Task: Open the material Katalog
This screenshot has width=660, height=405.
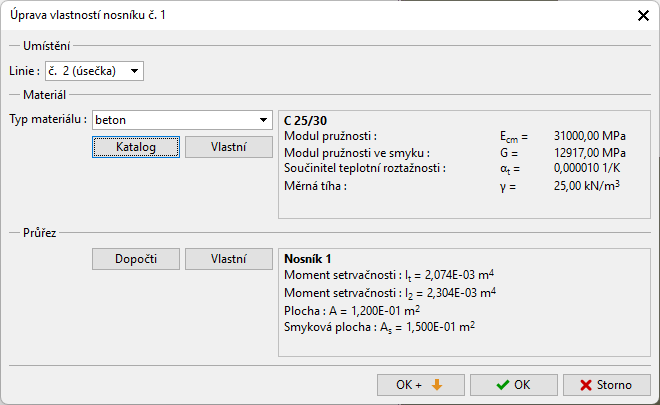Action: tap(136, 146)
